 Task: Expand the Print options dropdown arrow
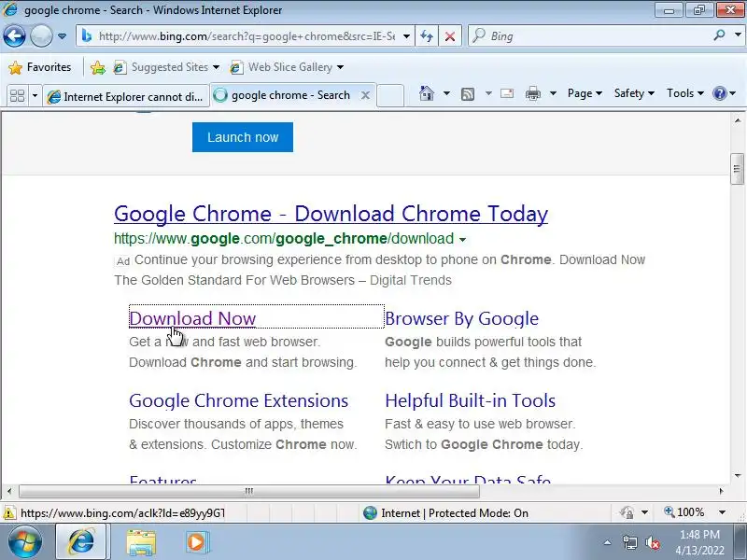coord(553,93)
